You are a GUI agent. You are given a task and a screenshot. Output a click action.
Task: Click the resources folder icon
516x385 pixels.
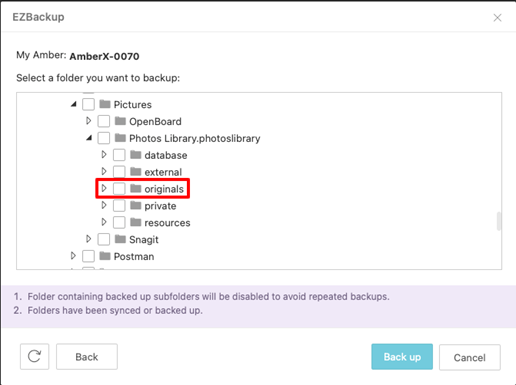click(135, 222)
